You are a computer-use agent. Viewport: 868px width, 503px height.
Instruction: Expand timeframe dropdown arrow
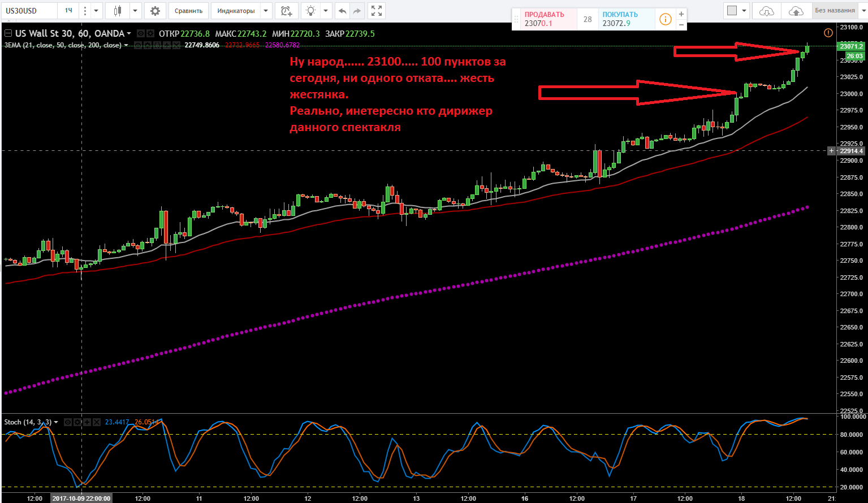96,11
